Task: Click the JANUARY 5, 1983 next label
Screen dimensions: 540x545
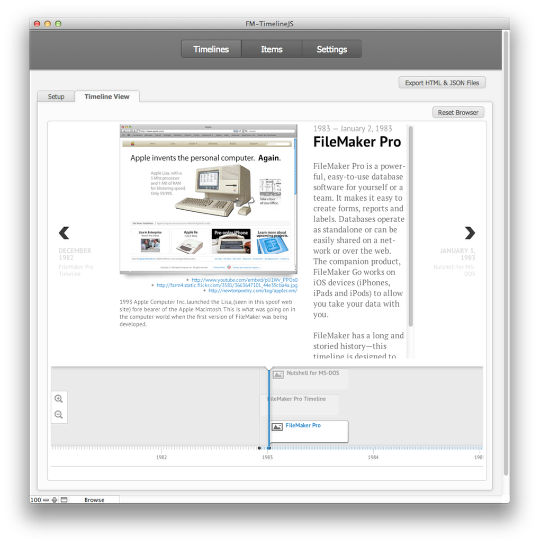Action: [457, 254]
